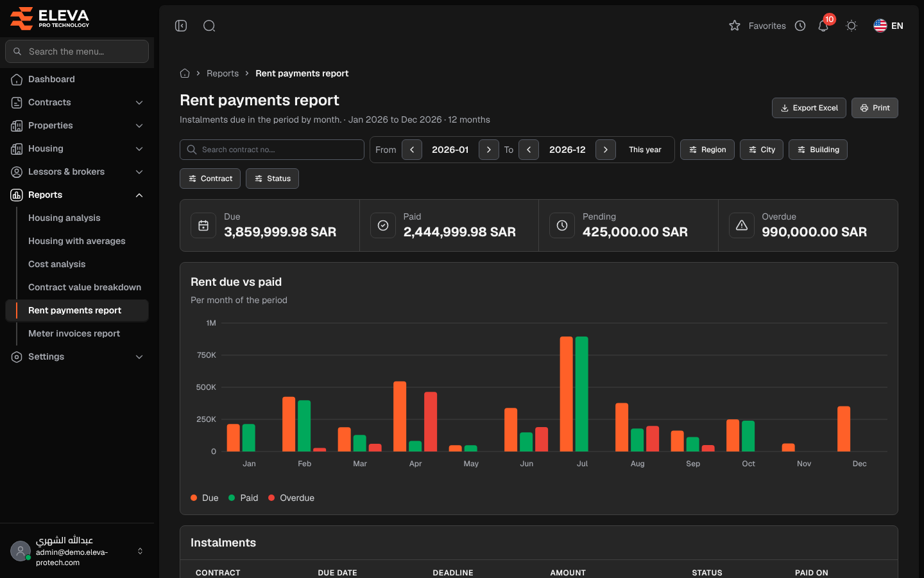Click the This year preset button
Screen dimensions: 924x578
tap(645, 150)
